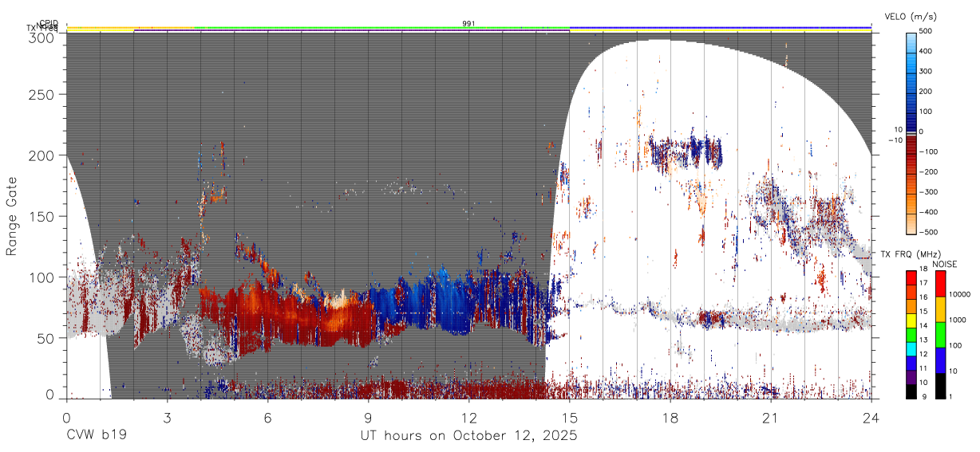Click the positive 300 velocity scale tick

click(927, 72)
